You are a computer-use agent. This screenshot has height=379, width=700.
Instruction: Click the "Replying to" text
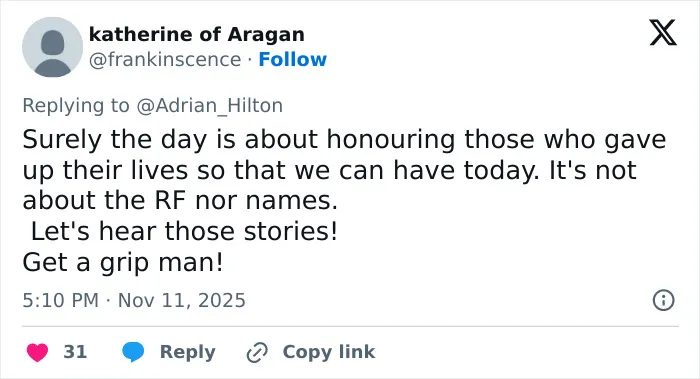pos(76,106)
